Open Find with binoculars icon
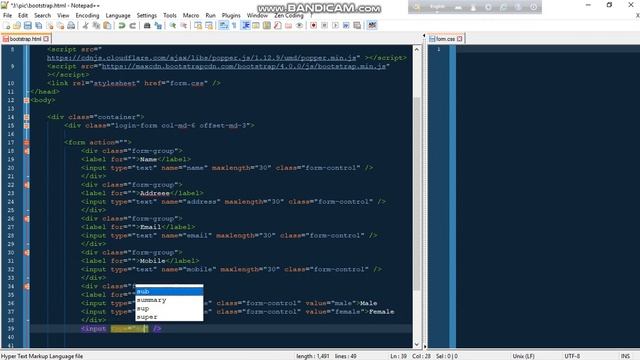 147,25
